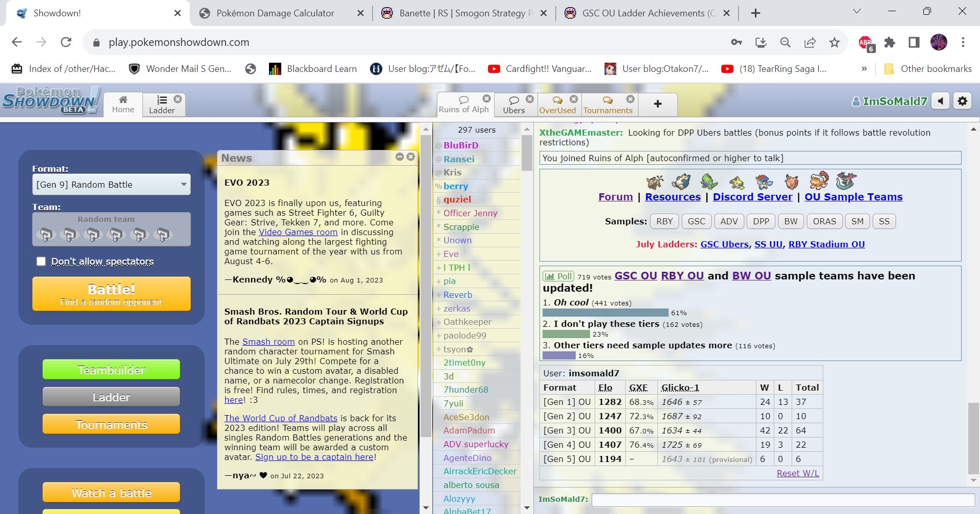
Task: Open Chrome extensions puzzle icon
Action: tap(890, 42)
